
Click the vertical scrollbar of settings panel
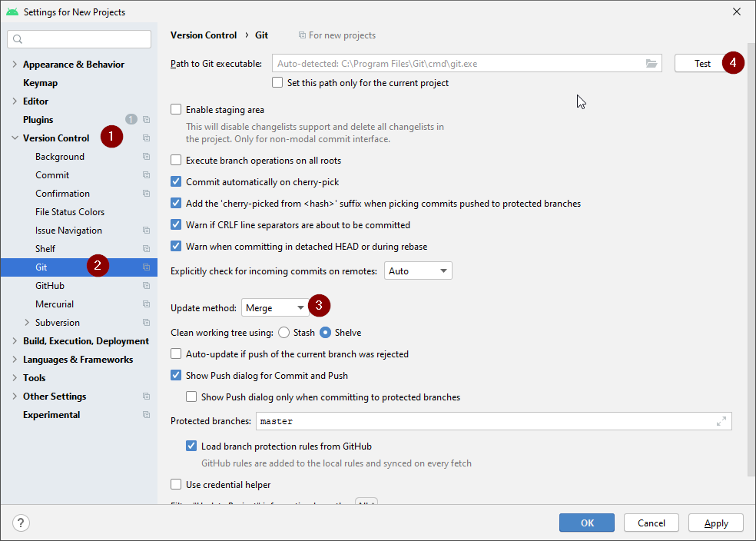[x=751, y=261]
